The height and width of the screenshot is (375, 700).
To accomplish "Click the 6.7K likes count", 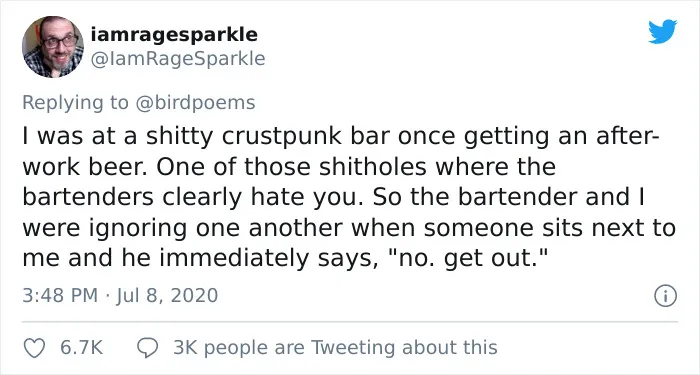I will [81, 348].
